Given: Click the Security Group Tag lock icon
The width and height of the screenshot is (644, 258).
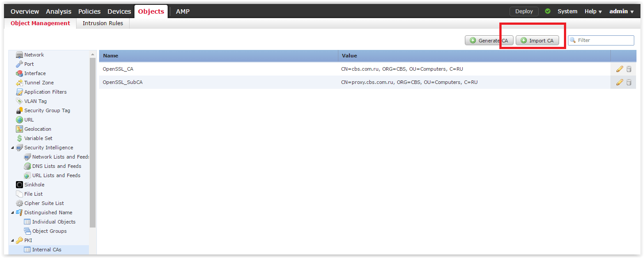Looking at the screenshot, I should point(19,110).
